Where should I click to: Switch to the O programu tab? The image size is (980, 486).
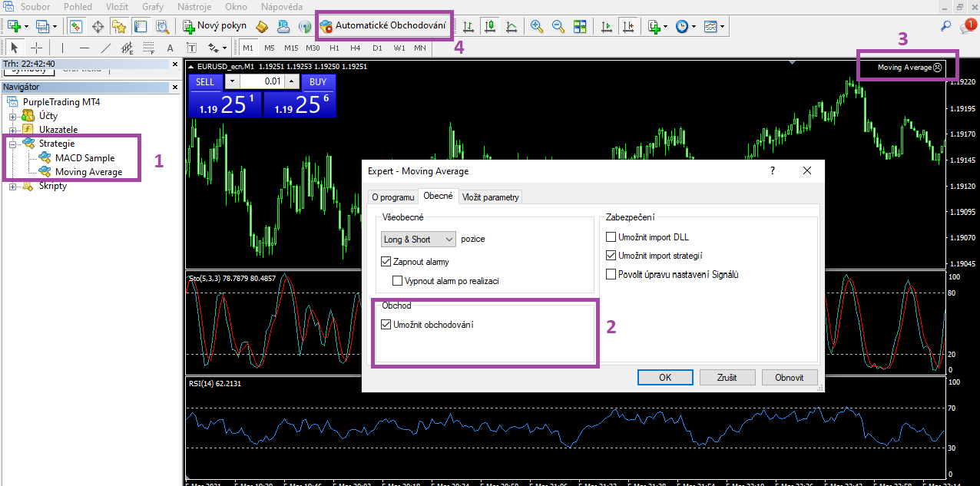392,197
